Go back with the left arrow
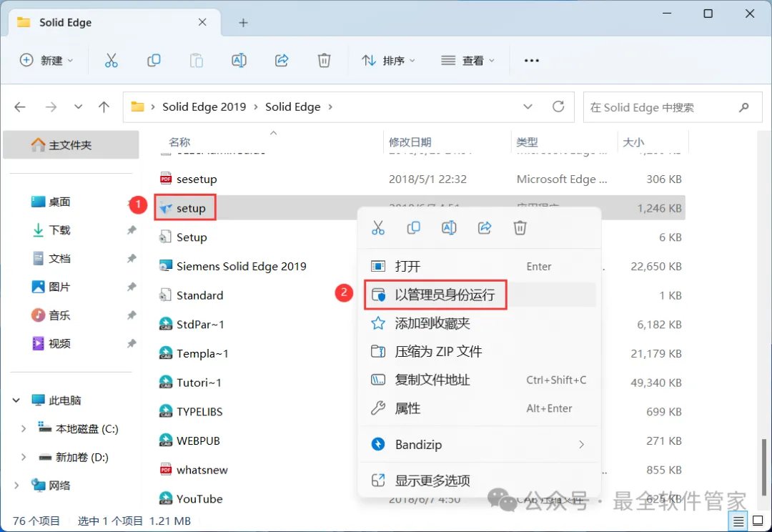The width and height of the screenshot is (772, 532). pyautogui.click(x=20, y=107)
